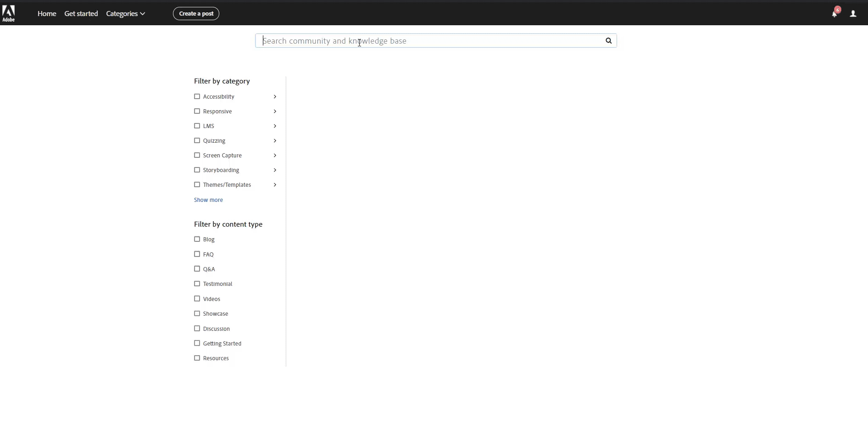The height and width of the screenshot is (435, 868).
Task: Toggle the Q&A content type filter
Action: pyautogui.click(x=197, y=269)
